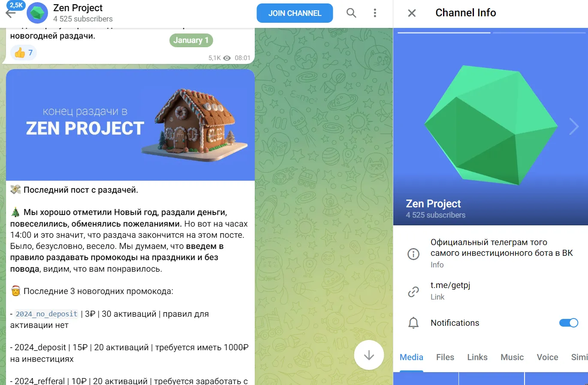The width and height of the screenshot is (588, 385).
Task: Click the second photo progress bar segment
Action: [539, 32]
